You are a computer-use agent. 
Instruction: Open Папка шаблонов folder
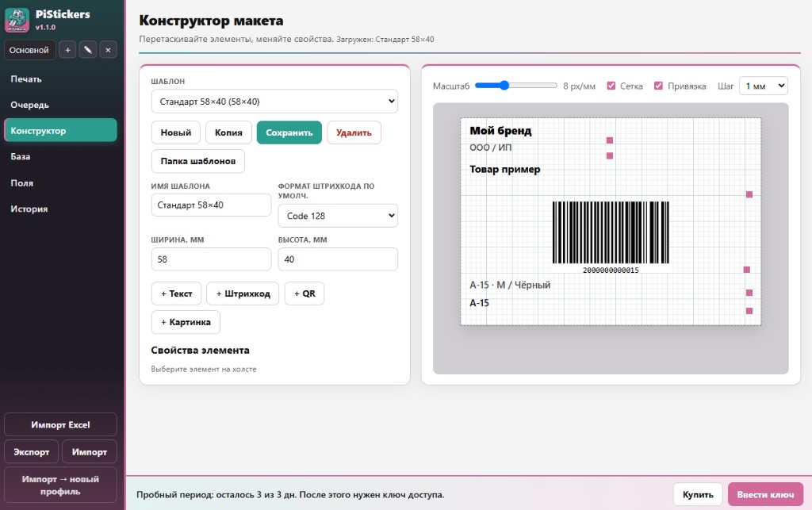click(x=197, y=161)
